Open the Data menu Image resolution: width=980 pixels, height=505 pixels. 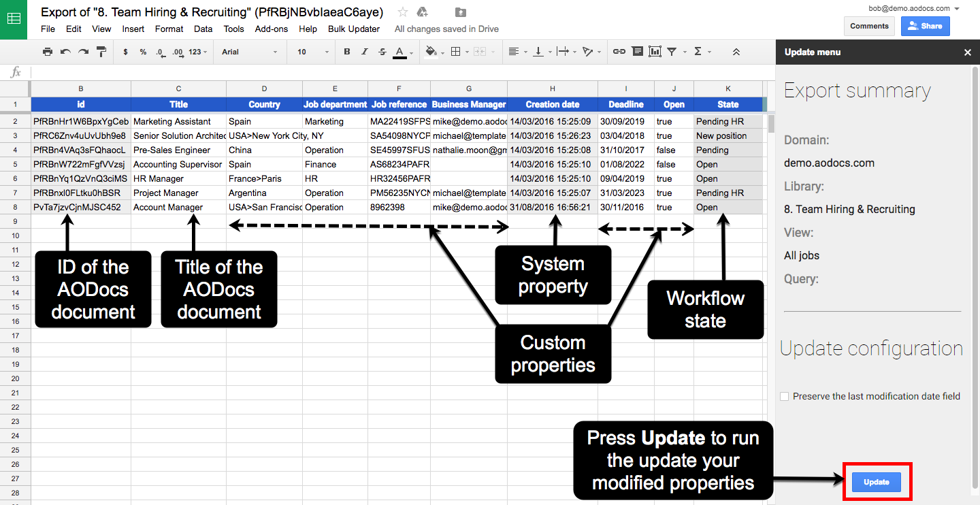click(203, 29)
